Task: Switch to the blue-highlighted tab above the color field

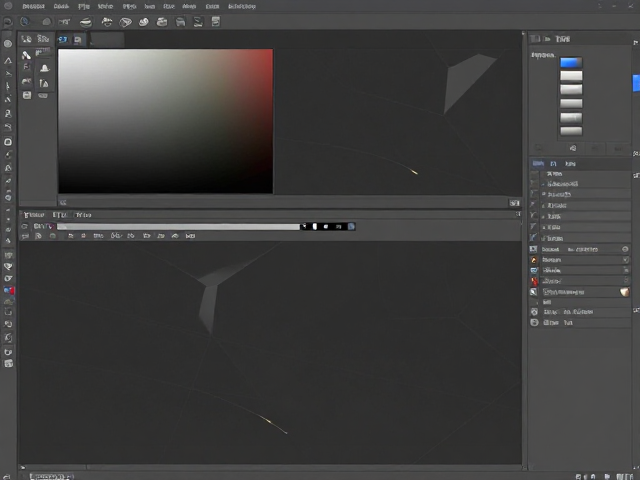Action: click(63, 40)
